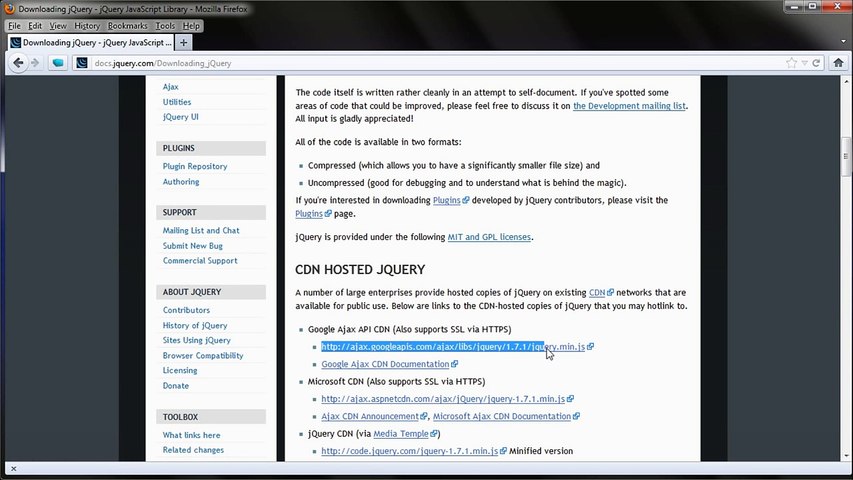Open the Media Temple link

coord(401,434)
